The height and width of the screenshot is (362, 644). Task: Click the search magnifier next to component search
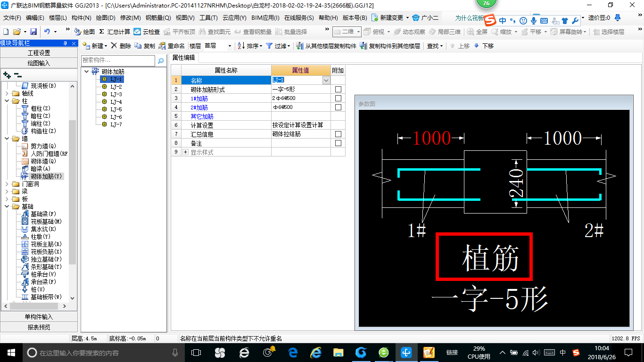(161, 60)
